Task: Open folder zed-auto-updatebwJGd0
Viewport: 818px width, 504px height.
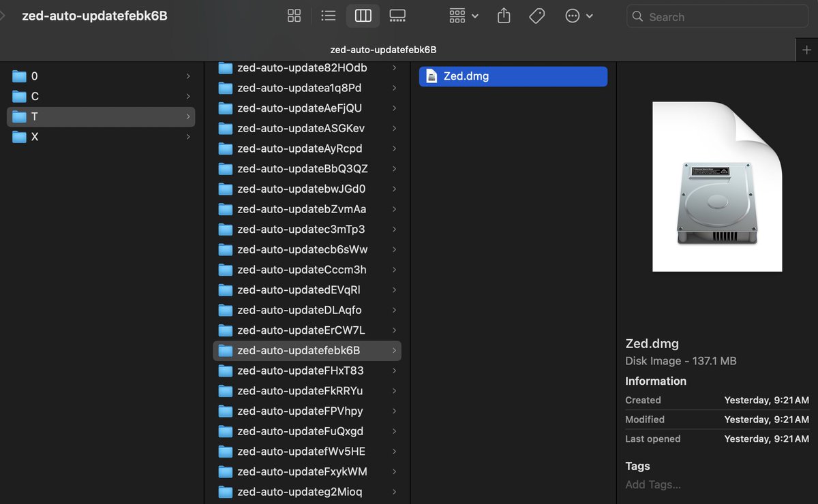Action: coord(307,189)
